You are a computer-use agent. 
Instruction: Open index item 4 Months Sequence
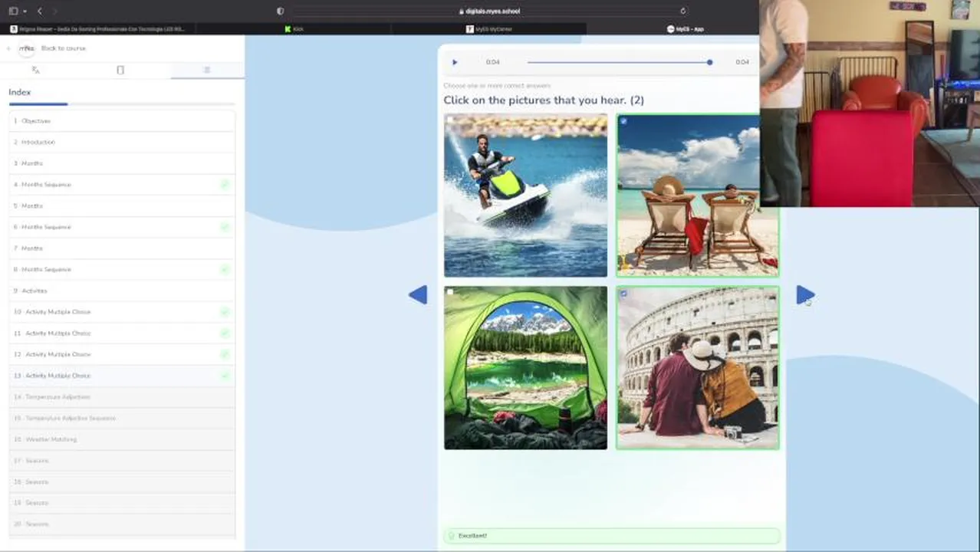pos(122,185)
